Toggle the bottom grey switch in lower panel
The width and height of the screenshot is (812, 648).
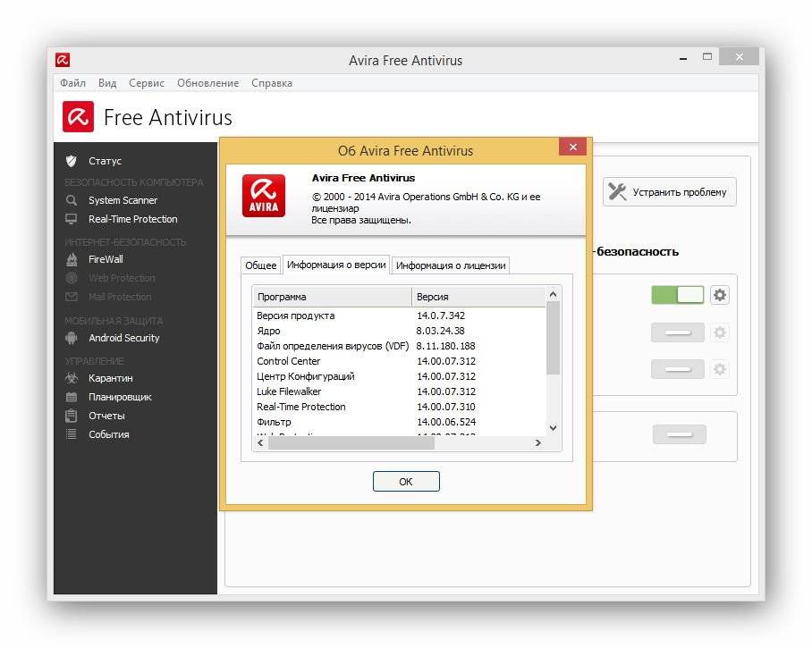click(679, 434)
